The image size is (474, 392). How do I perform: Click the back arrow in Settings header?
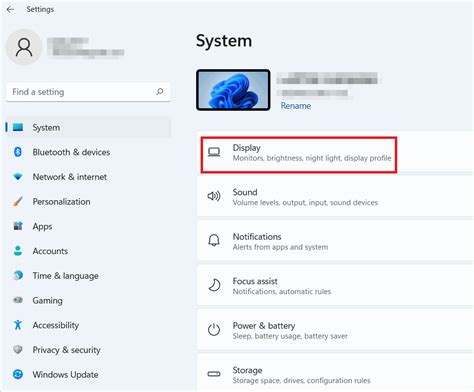(10, 9)
